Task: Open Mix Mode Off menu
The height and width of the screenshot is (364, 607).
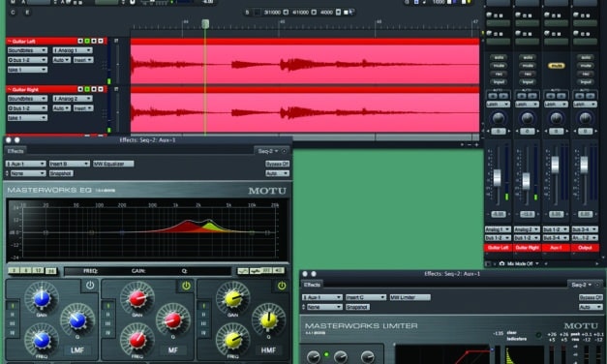Action: pyautogui.click(x=523, y=263)
